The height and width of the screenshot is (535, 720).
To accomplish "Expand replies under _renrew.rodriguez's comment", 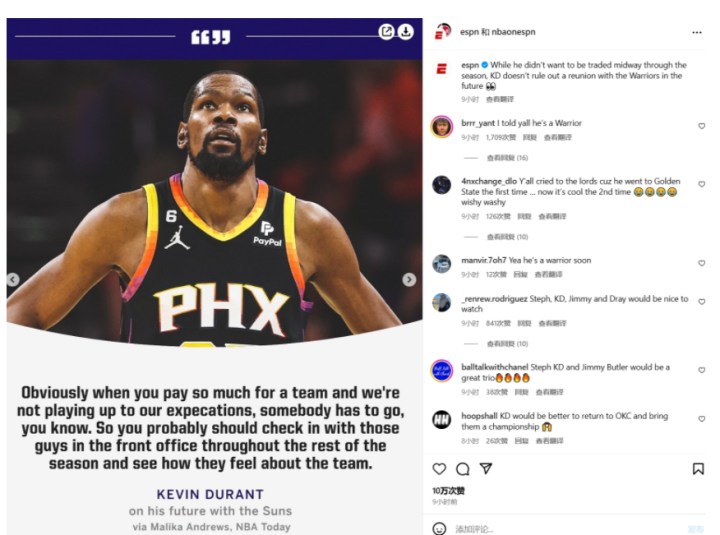I will (x=507, y=344).
